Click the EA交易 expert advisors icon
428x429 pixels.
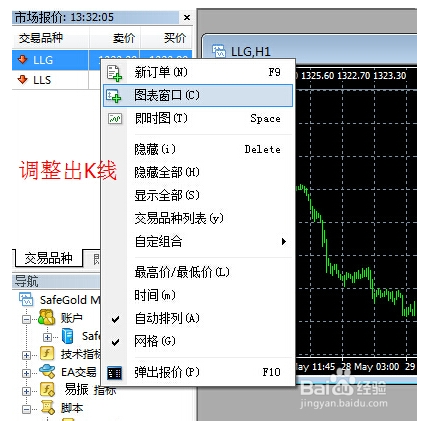[47, 371]
